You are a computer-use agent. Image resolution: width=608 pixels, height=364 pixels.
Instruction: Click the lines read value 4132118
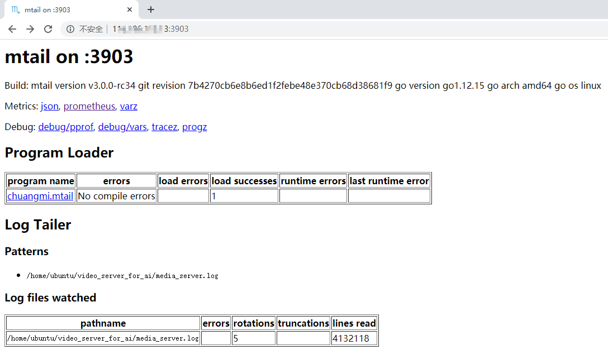pyautogui.click(x=354, y=338)
